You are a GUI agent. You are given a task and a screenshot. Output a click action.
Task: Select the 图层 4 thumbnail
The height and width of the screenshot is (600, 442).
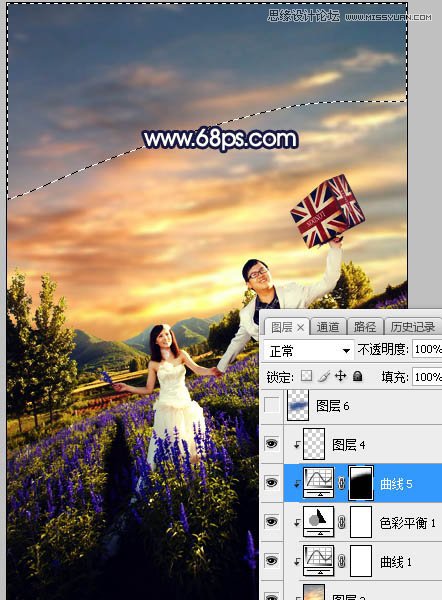click(314, 444)
